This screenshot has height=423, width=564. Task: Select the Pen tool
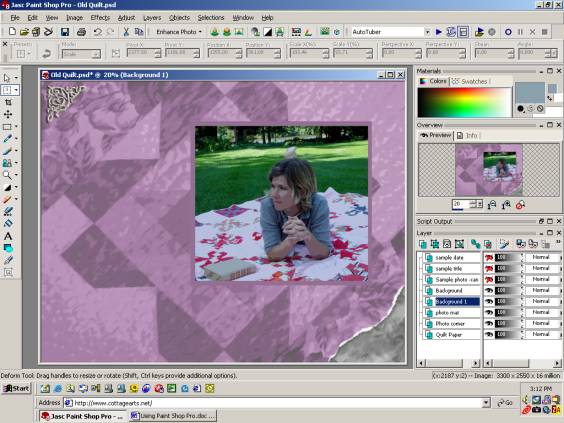tap(8, 260)
